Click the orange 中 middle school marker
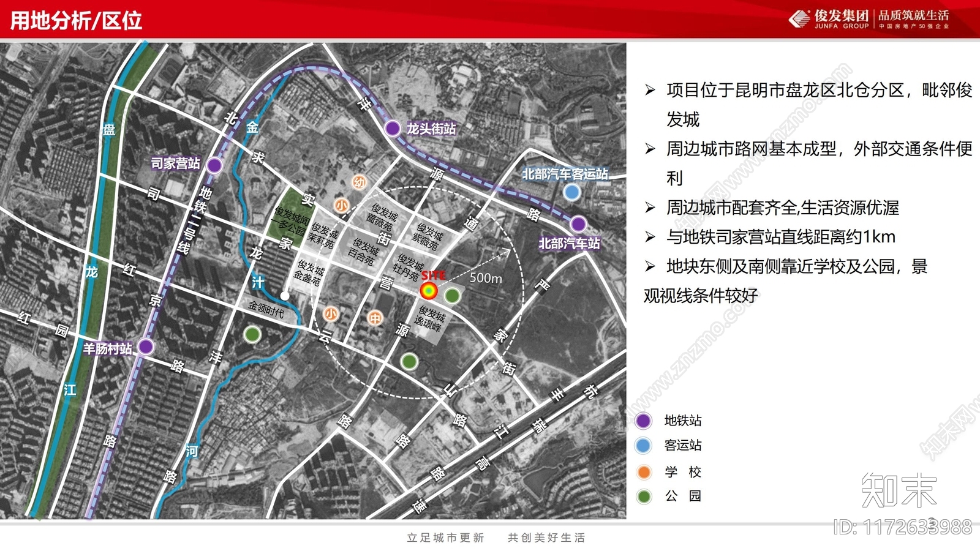Image resolution: width=980 pixels, height=551 pixels. (375, 318)
